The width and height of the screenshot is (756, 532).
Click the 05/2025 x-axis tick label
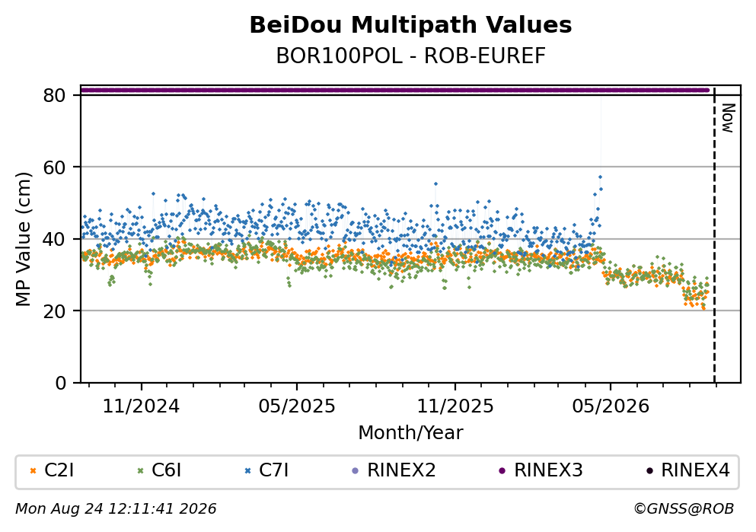pos(296,406)
